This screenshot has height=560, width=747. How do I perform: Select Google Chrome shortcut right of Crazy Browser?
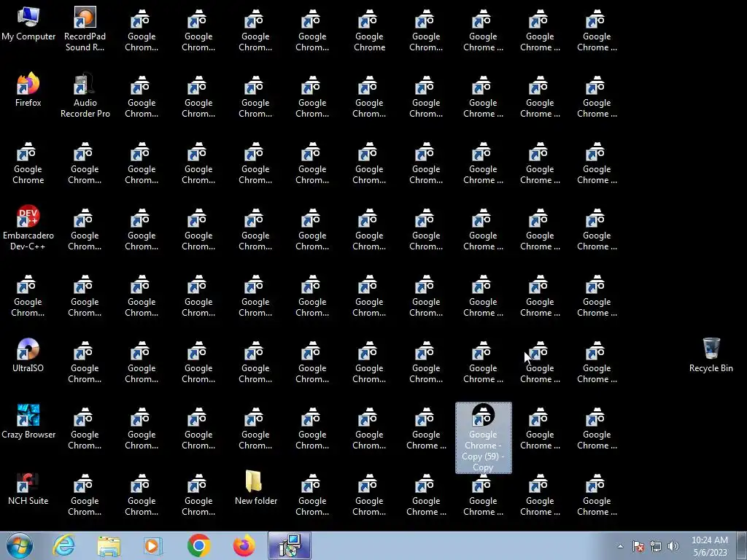[85, 427]
